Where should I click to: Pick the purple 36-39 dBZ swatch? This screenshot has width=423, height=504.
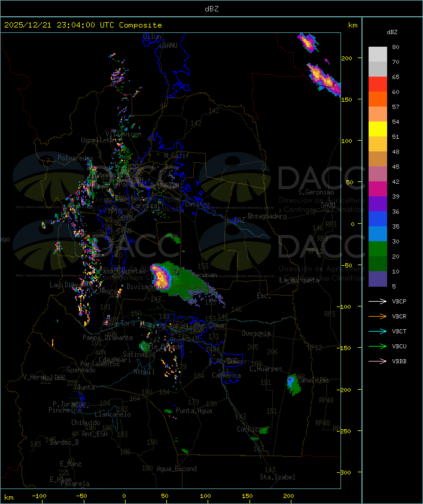(x=378, y=204)
